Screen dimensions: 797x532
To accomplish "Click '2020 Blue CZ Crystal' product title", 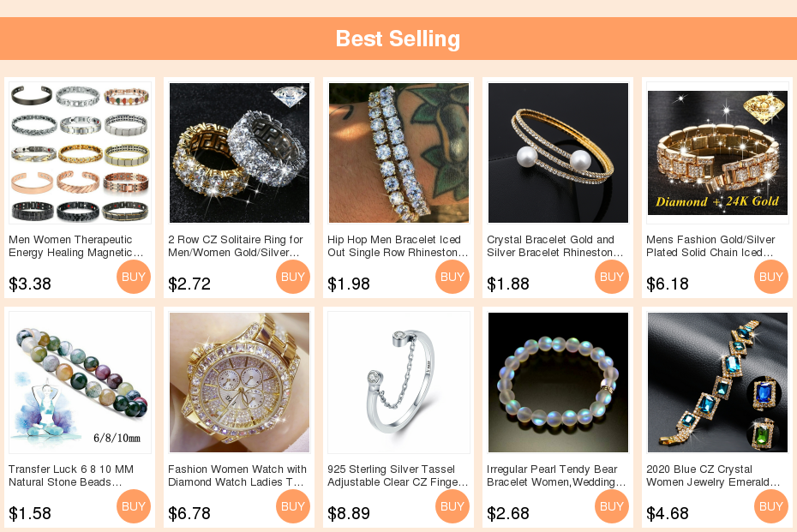I will 713,475.
